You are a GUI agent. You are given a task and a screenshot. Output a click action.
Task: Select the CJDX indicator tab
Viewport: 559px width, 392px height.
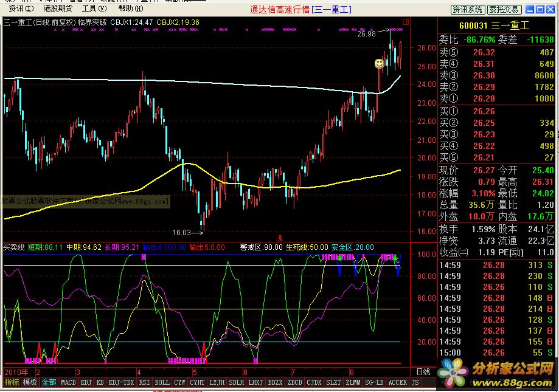click(314, 382)
